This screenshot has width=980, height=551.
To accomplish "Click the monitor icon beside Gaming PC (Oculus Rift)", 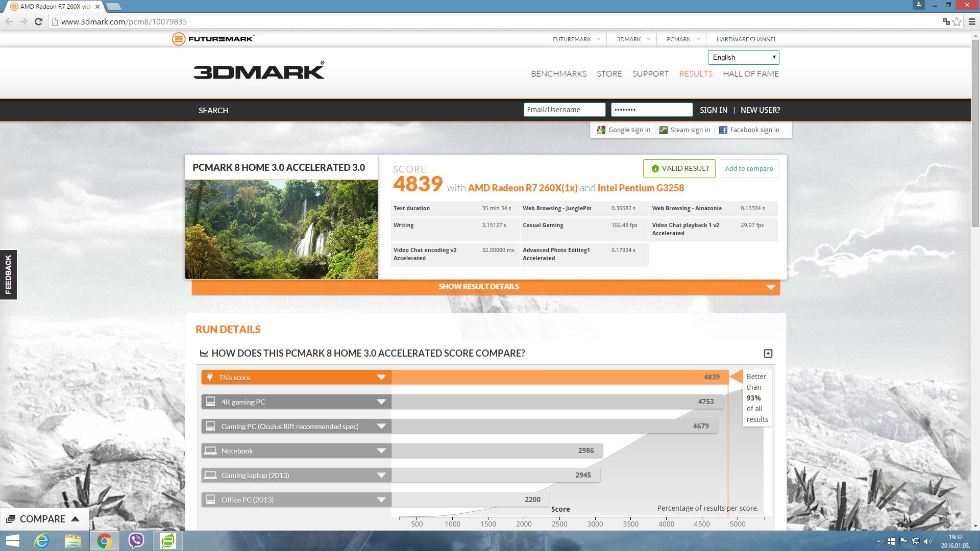I will click(x=210, y=427).
